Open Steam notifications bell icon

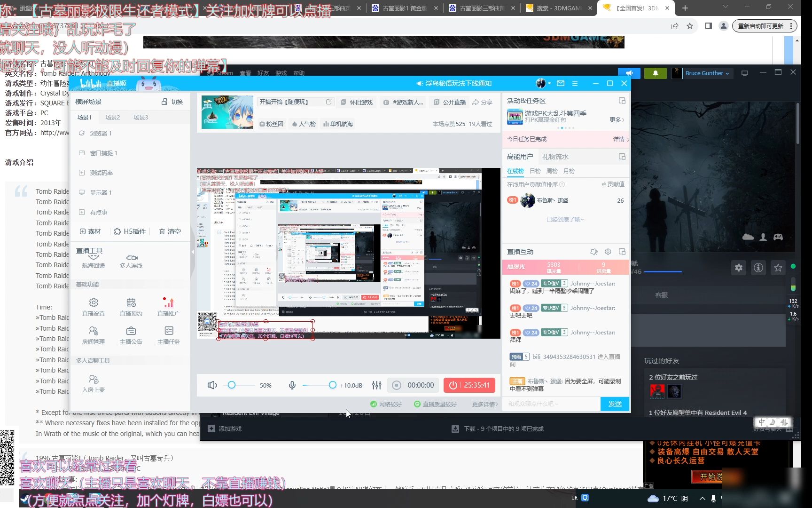pos(656,73)
